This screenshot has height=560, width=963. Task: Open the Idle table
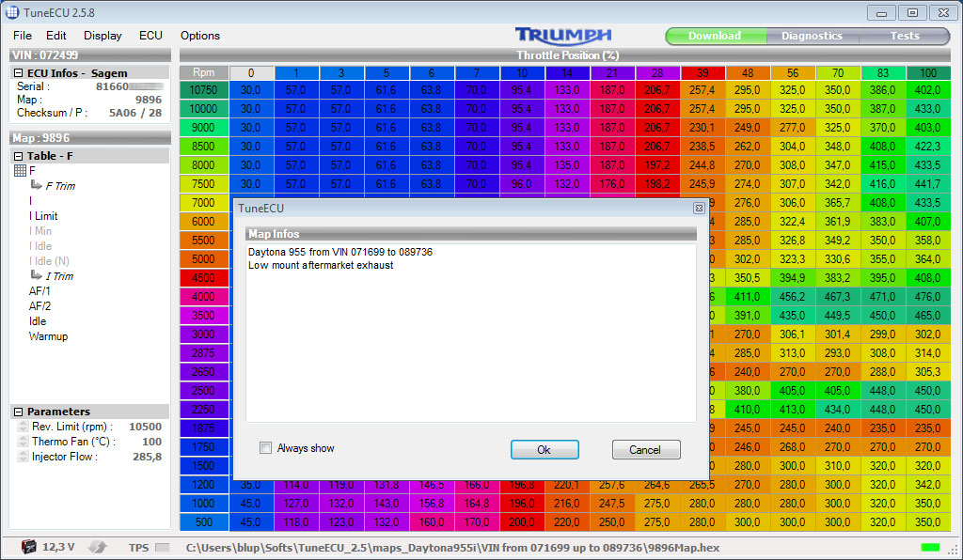38,320
